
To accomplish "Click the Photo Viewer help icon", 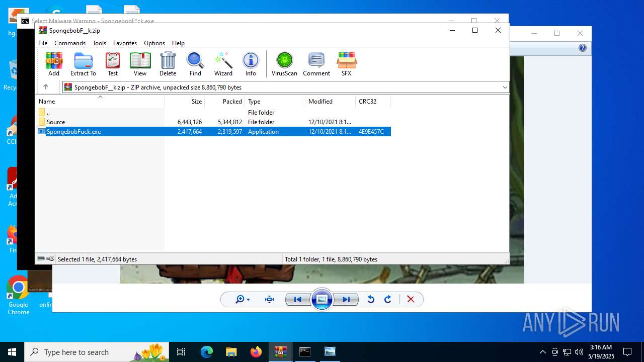I will tap(583, 48).
